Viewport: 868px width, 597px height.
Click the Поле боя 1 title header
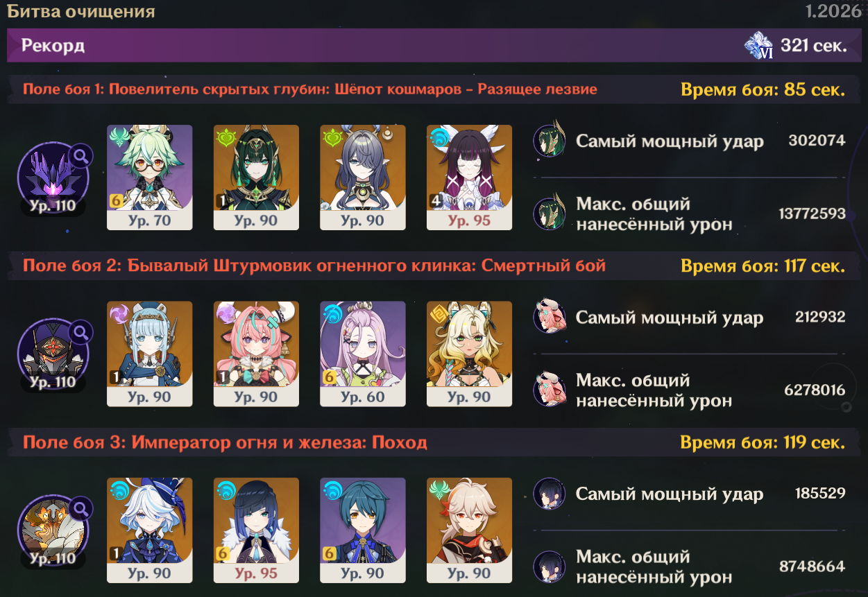310,89
